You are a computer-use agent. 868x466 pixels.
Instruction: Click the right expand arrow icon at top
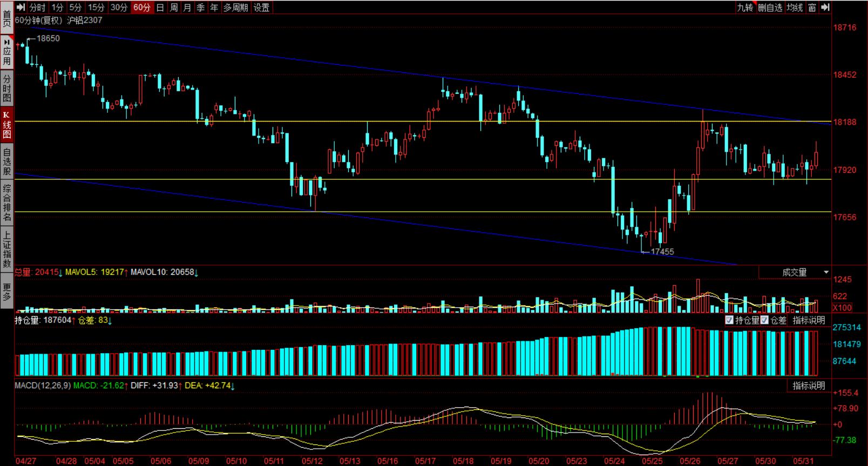[x=825, y=8]
